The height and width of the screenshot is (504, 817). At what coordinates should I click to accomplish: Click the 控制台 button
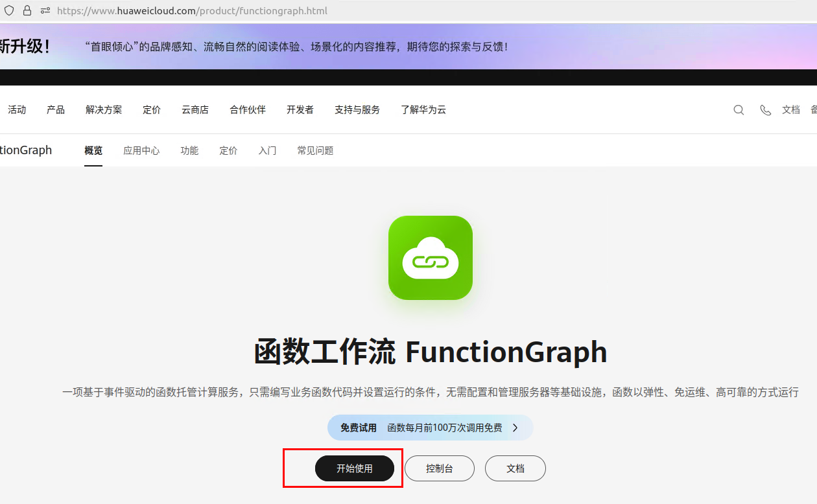coord(440,468)
